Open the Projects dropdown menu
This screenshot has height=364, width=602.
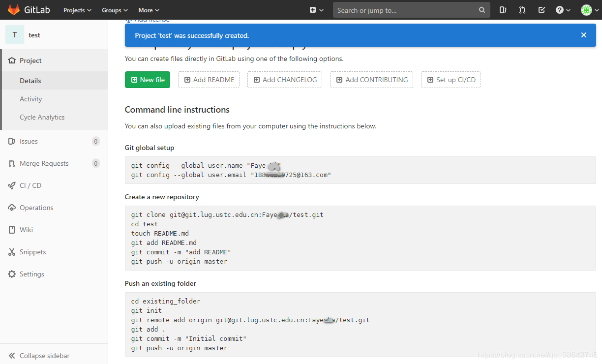pyautogui.click(x=77, y=10)
